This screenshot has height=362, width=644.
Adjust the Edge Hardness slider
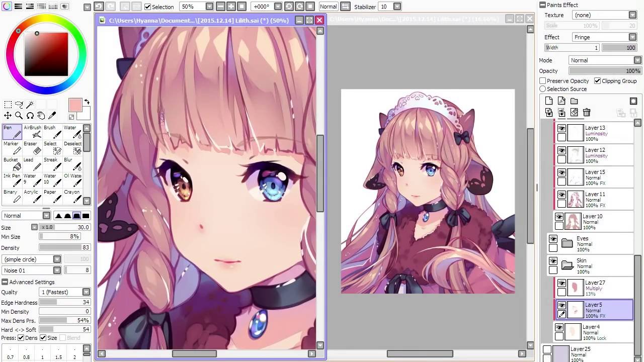point(64,303)
